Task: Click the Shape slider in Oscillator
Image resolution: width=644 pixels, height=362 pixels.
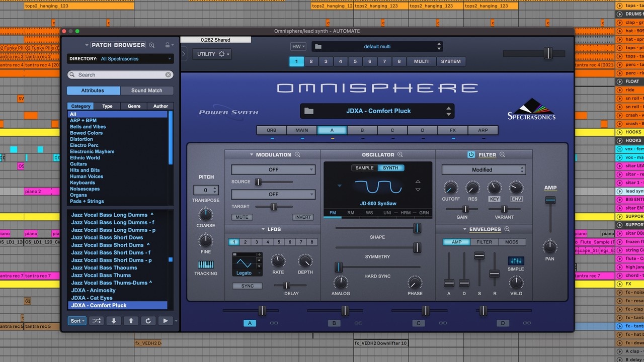Action: pos(378,229)
